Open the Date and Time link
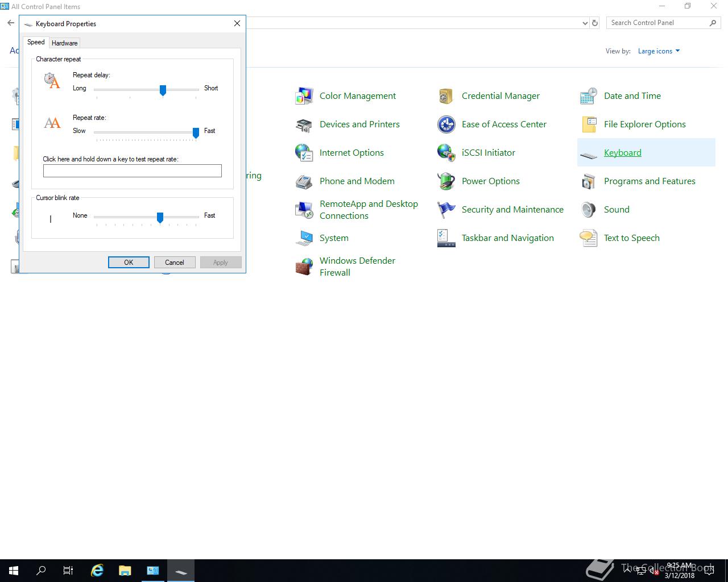Screen dimensions: 728x582 point(632,96)
